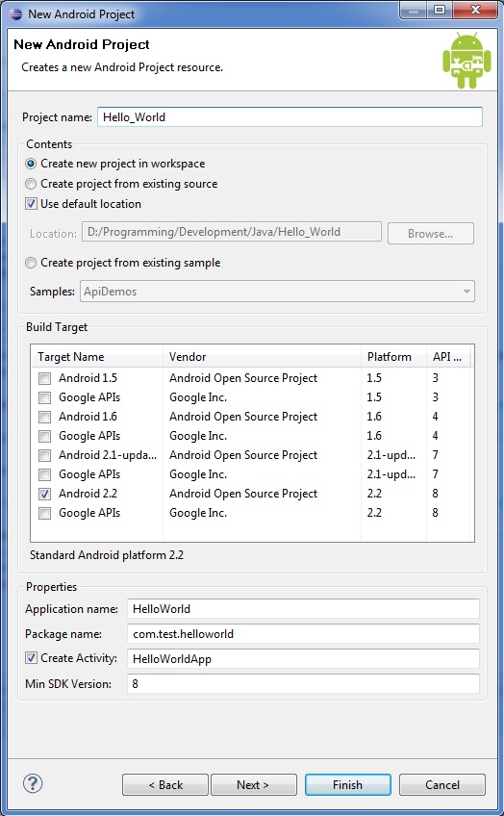Check the Android 1.6 target
Screen dimensions: 504x816
pos(45,417)
